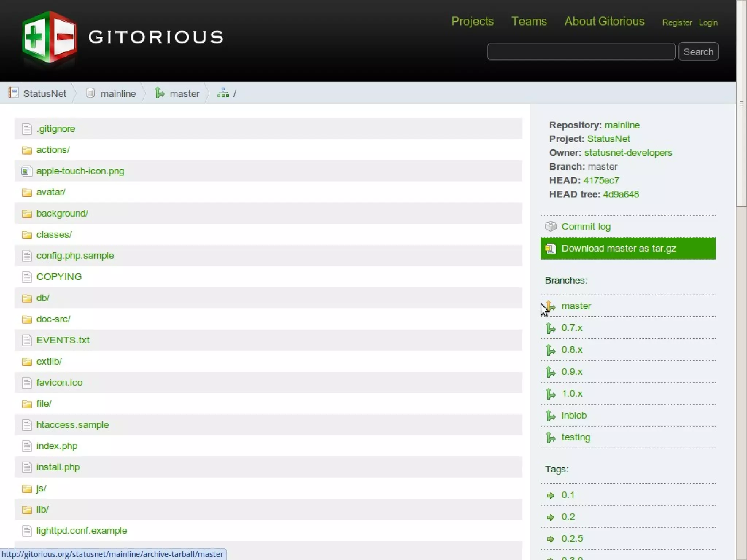Click the mainline repository breadcrumb icon
This screenshot has height=560, width=747.
(90, 93)
